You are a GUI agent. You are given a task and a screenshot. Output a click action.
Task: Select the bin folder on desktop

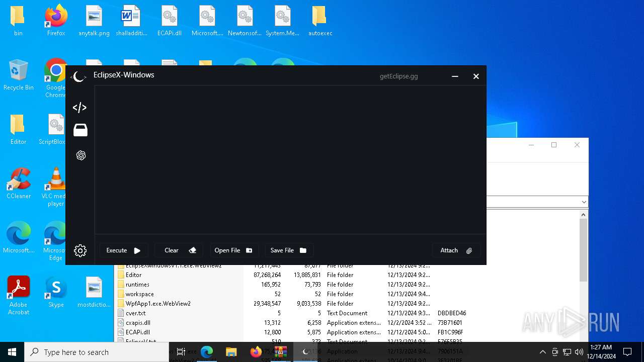click(x=18, y=21)
